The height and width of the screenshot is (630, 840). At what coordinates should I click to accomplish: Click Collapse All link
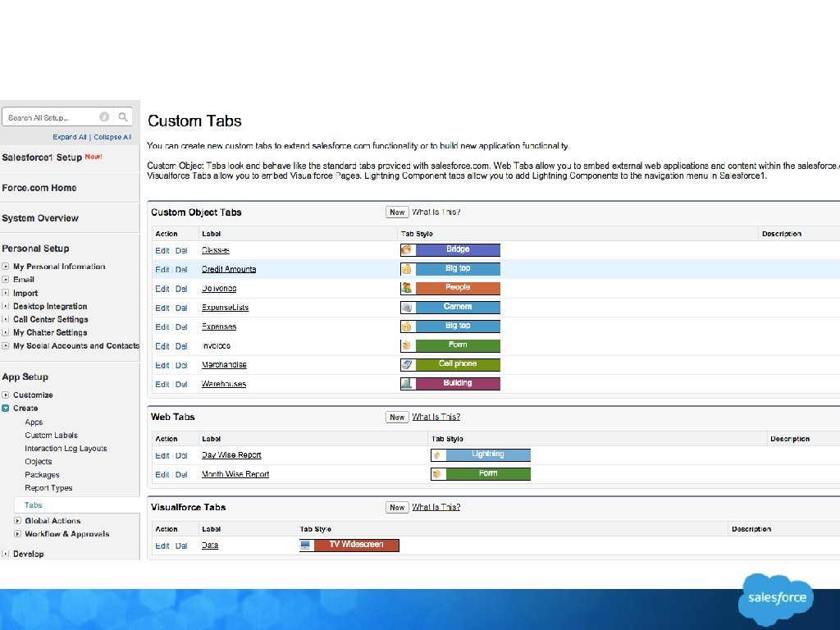click(x=112, y=137)
